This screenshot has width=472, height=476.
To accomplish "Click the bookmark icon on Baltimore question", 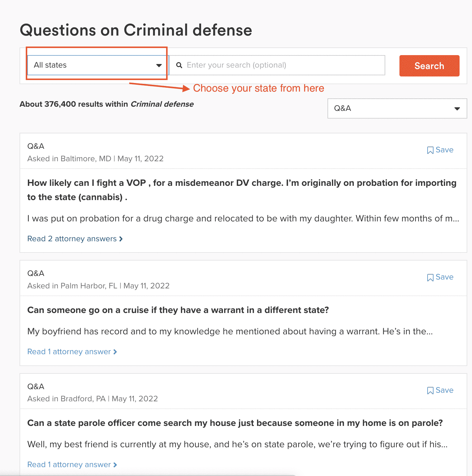I will (430, 150).
